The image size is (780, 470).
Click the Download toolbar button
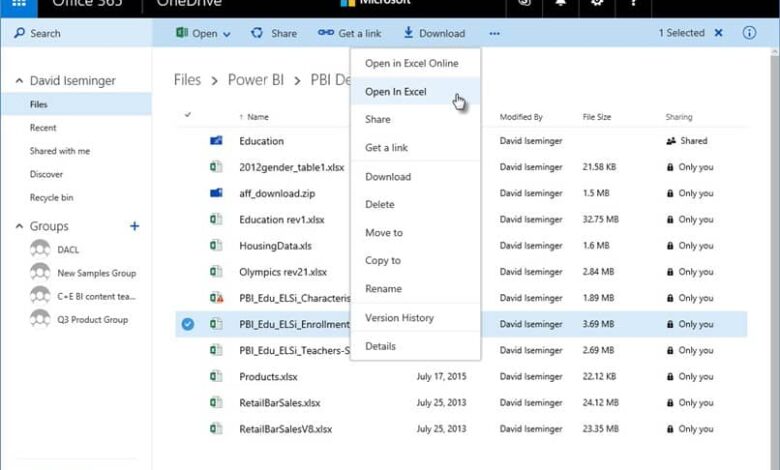coord(434,33)
